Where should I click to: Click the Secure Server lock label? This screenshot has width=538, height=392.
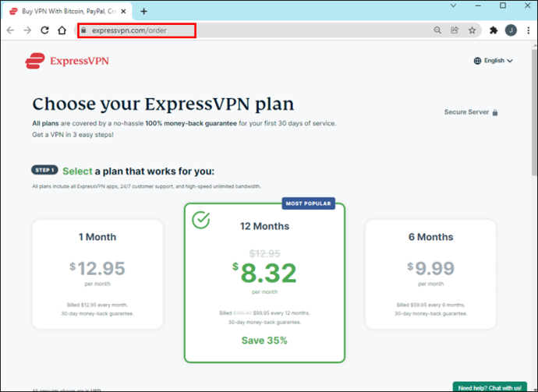(471, 112)
